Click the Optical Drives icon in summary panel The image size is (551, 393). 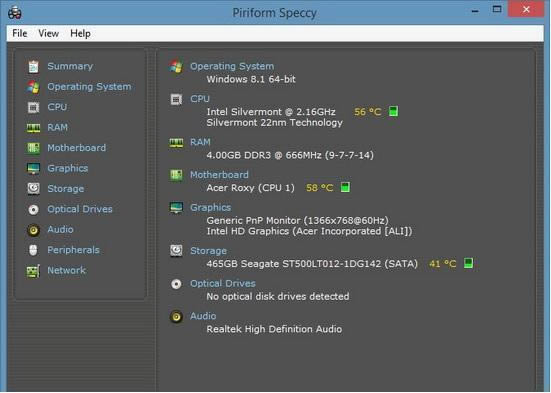pos(176,284)
